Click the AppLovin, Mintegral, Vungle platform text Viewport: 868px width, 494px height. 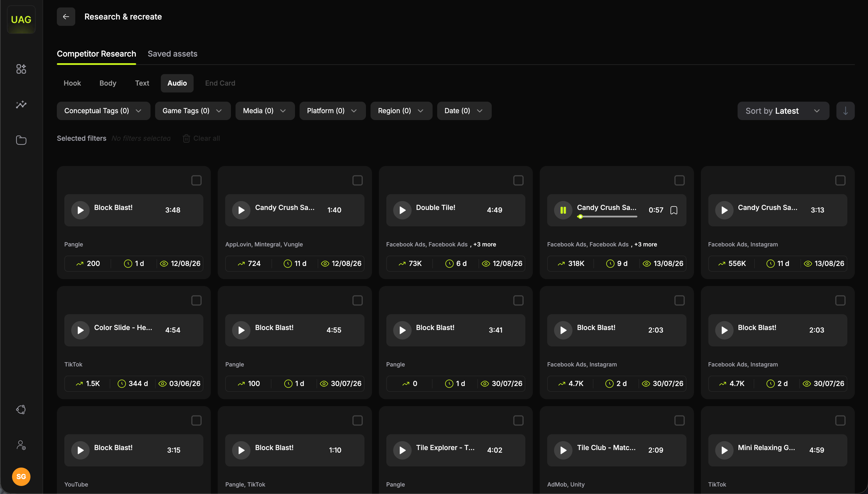[x=264, y=244]
